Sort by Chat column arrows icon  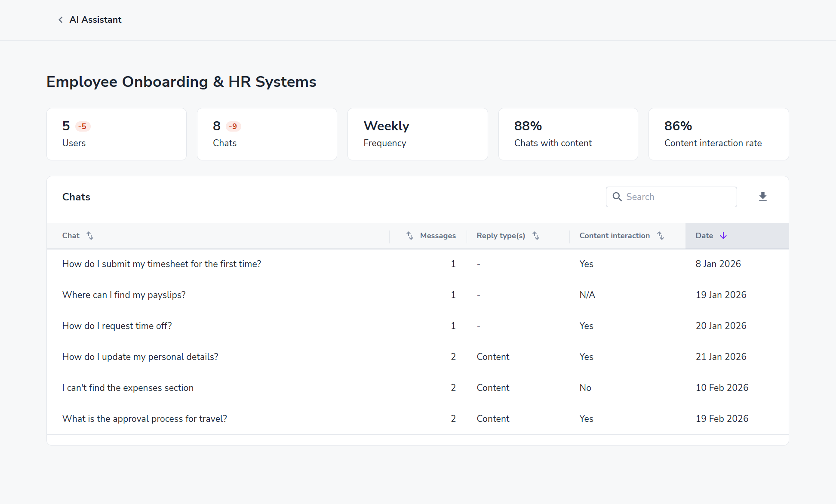coord(90,236)
